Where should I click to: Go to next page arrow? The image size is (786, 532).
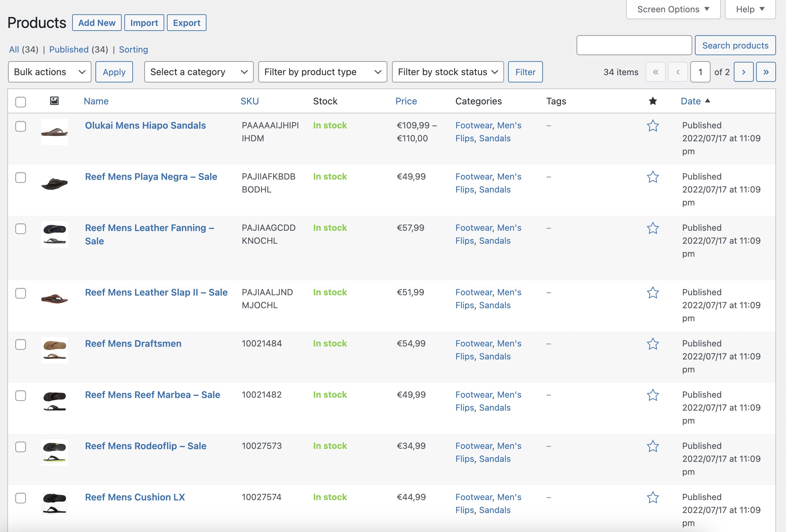[743, 72]
